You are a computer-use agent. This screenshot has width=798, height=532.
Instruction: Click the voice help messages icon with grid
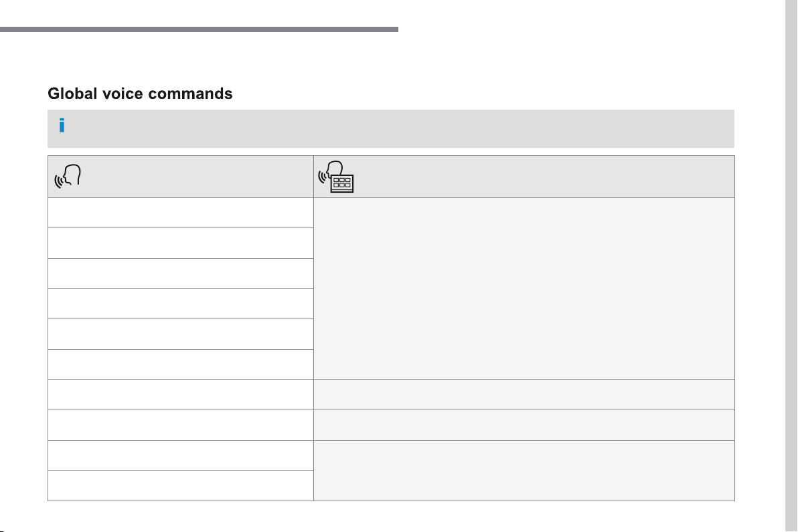(336, 177)
